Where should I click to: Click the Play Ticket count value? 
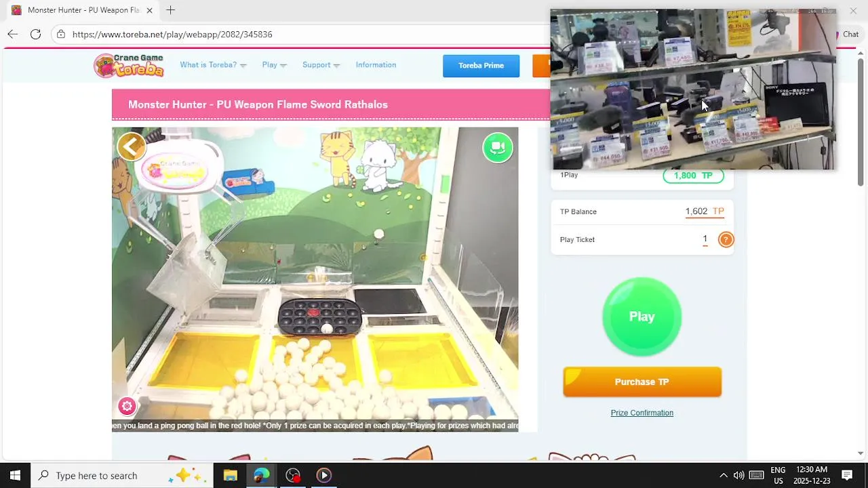point(705,239)
